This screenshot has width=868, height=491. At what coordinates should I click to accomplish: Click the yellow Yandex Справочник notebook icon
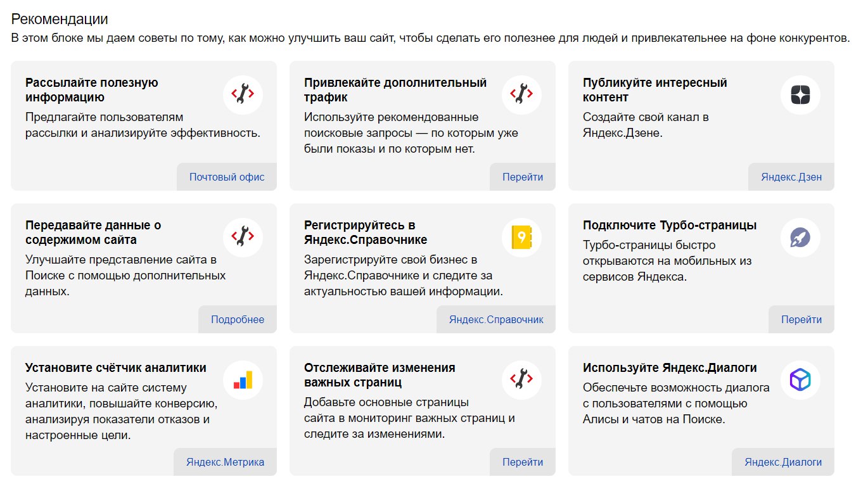coord(521,237)
